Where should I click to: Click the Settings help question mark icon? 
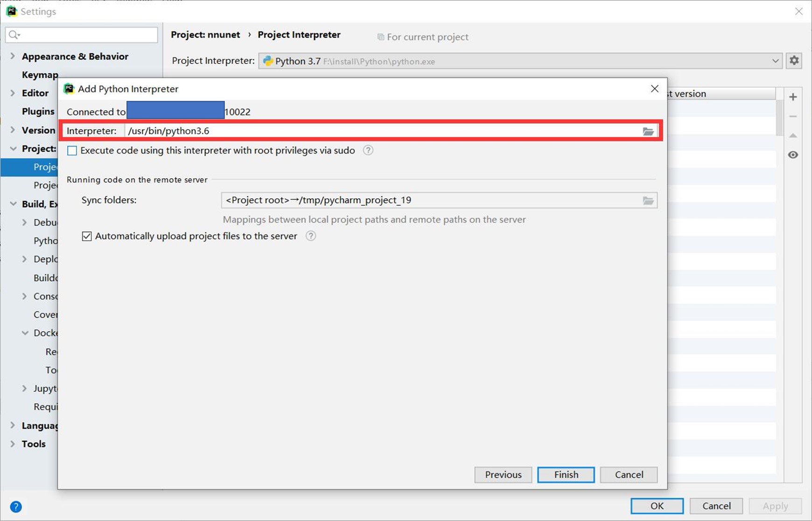[x=16, y=507]
